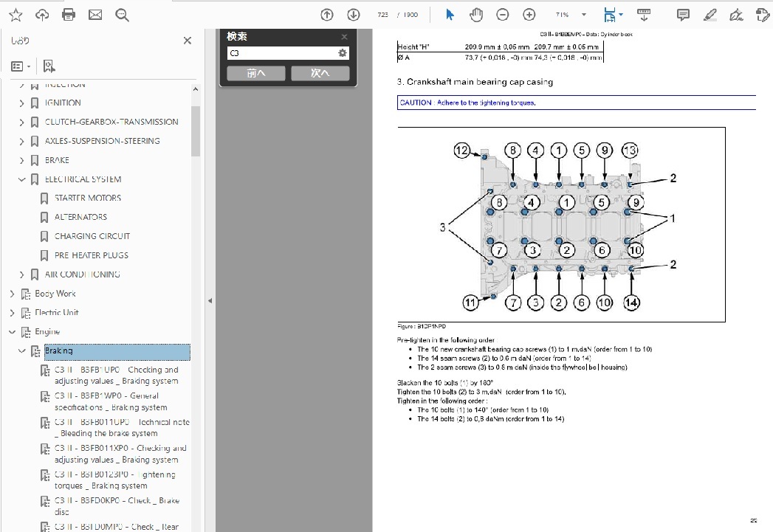Viewport: 773px width, 532px height.
Task: Close the bookmarks panel
Action: tap(188, 41)
